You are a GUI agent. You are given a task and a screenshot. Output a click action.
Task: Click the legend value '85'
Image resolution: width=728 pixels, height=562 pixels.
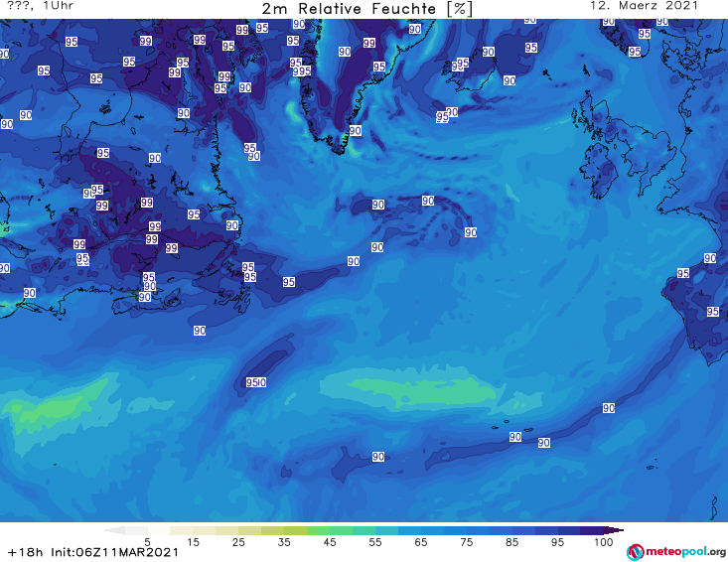[511, 542]
